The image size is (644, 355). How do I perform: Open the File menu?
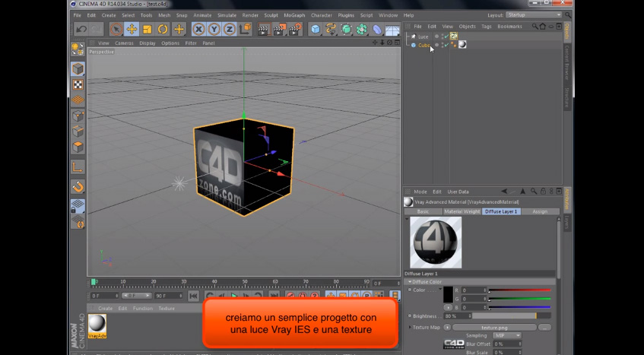[78, 15]
